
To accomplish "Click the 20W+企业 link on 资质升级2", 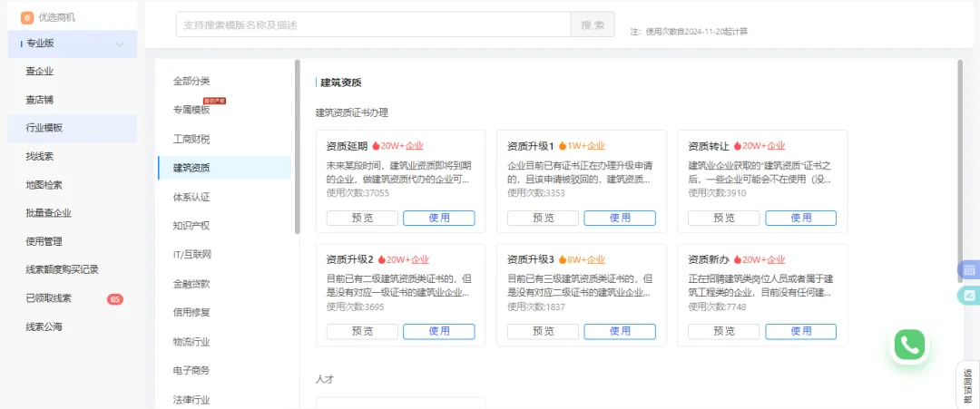I will pyautogui.click(x=407, y=259).
